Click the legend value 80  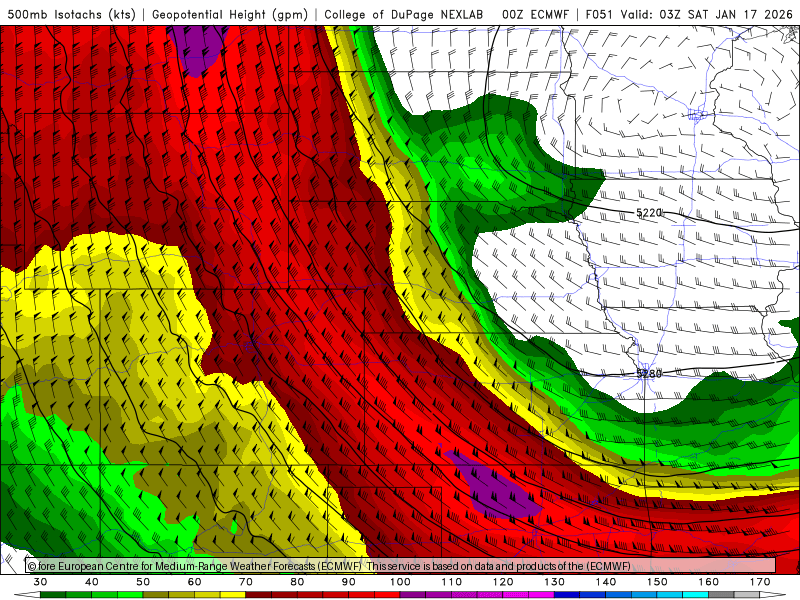coord(297,582)
